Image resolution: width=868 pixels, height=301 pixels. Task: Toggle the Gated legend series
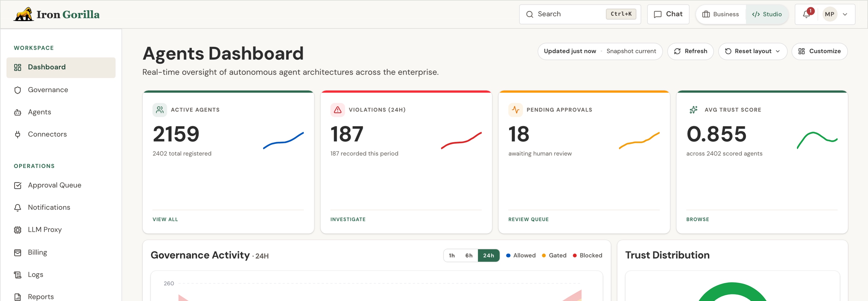click(x=554, y=256)
